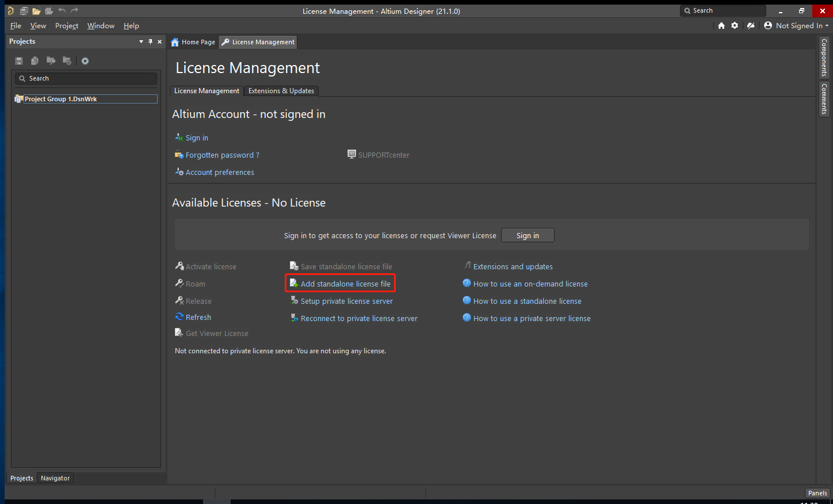Viewport: 833px width, 504px height.
Task: Click the 'Not connected to private license server' status text
Action: (280, 351)
